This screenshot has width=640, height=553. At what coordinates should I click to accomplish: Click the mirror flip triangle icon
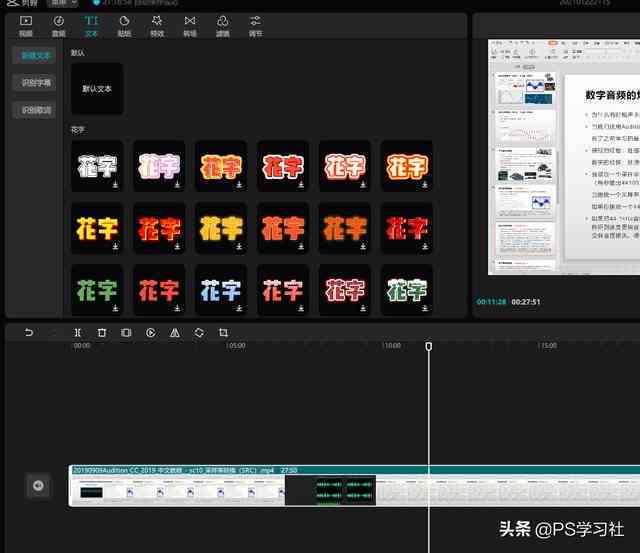[x=175, y=333]
